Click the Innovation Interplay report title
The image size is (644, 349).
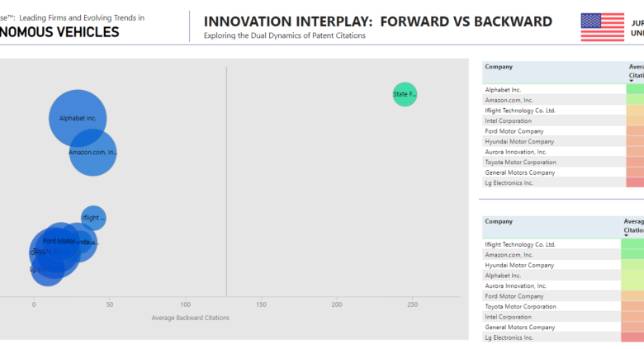pos(378,21)
